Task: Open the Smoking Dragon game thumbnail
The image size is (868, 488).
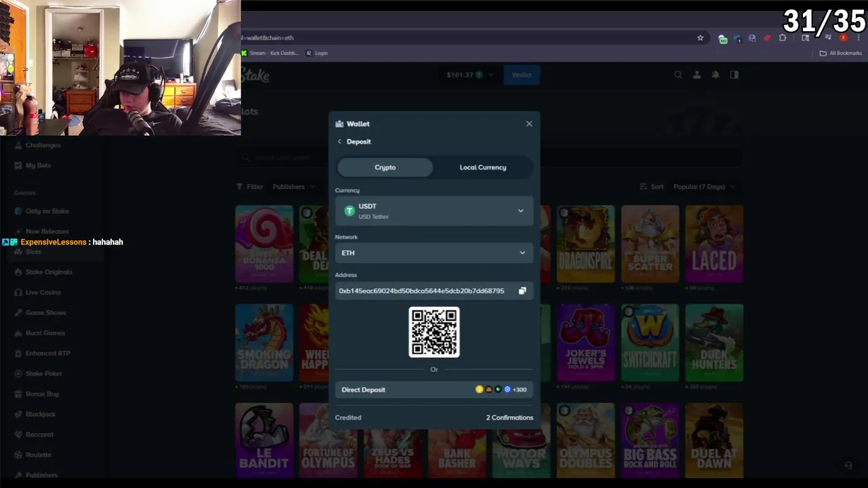Action: pyautogui.click(x=264, y=343)
